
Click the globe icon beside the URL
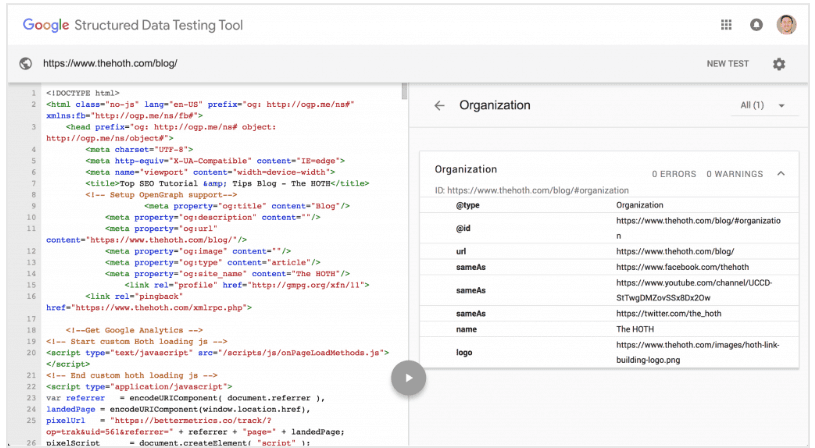point(26,64)
